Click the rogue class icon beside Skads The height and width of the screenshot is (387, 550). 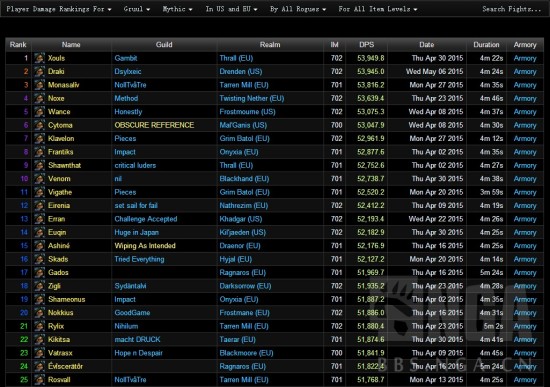[40, 259]
